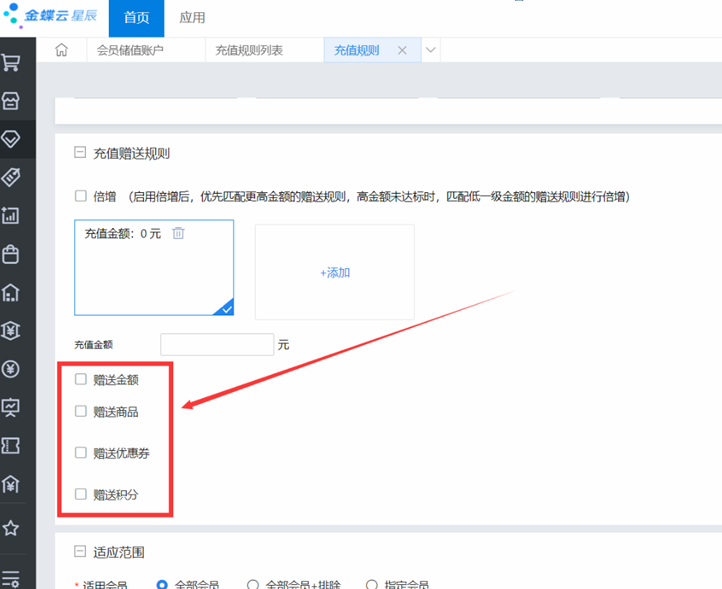Click the shopping bag sidebar icon
This screenshot has height=589, width=722.
pos(11,254)
